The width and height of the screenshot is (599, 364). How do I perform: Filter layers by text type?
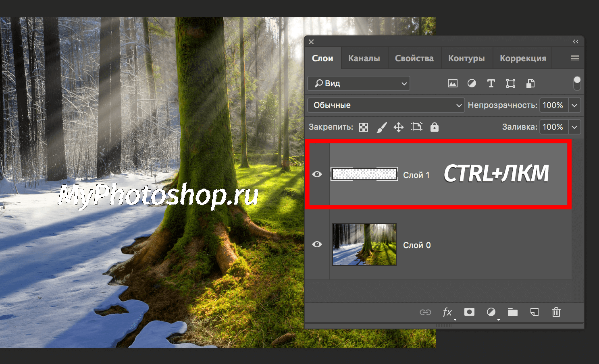pyautogui.click(x=491, y=83)
